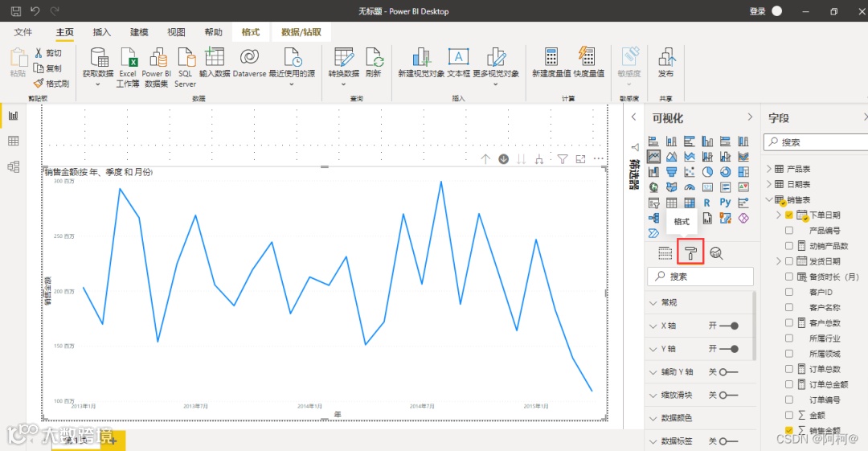Switch to the 建模 ribbon tab
This screenshot has height=451, width=868.
coord(139,32)
